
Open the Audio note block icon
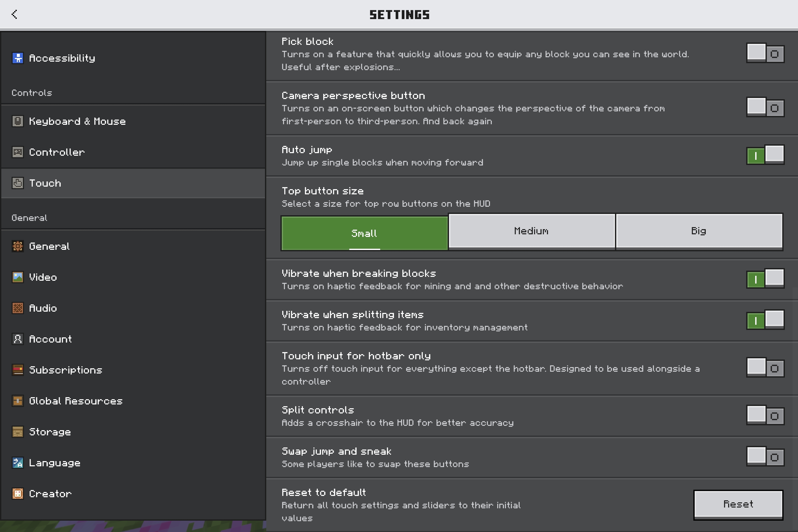pyautogui.click(x=18, y=308)
